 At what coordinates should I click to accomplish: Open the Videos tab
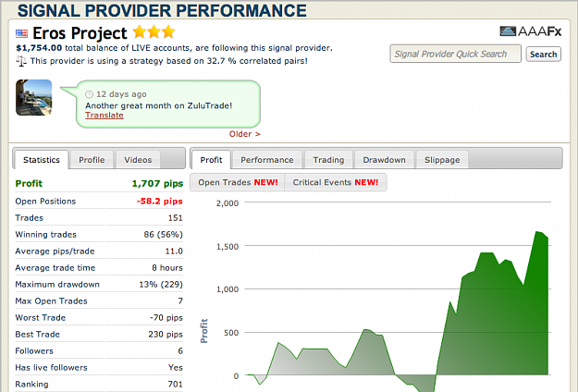coord(138,160)
